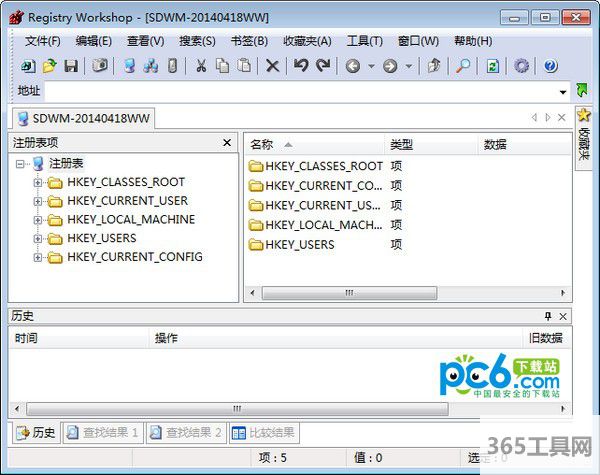This screenshot has height=475, width=600.
Task: Open the 文件(F) menu
Action: [x=43, y=41]
